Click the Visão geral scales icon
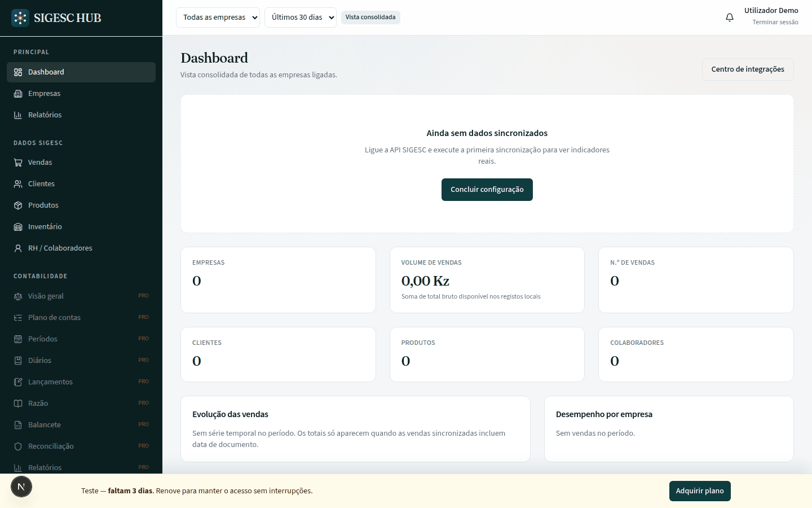This screenshot has width=812, height=508. (x=18, y=296)
